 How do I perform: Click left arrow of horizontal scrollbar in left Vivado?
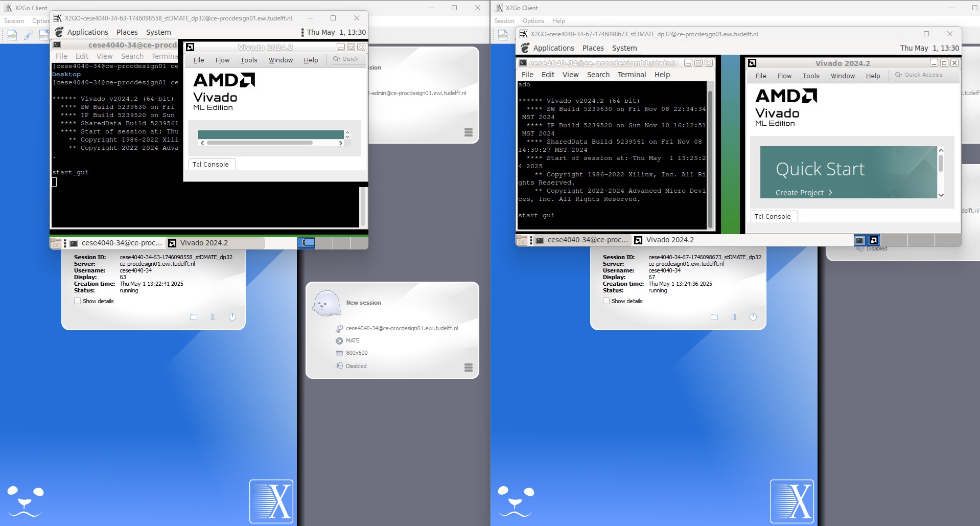202,143
